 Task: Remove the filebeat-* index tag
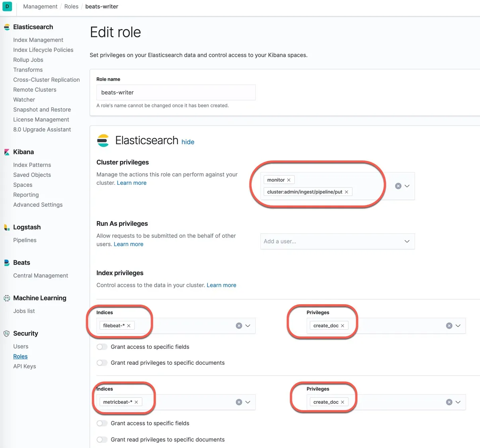[x=129, y=326]
